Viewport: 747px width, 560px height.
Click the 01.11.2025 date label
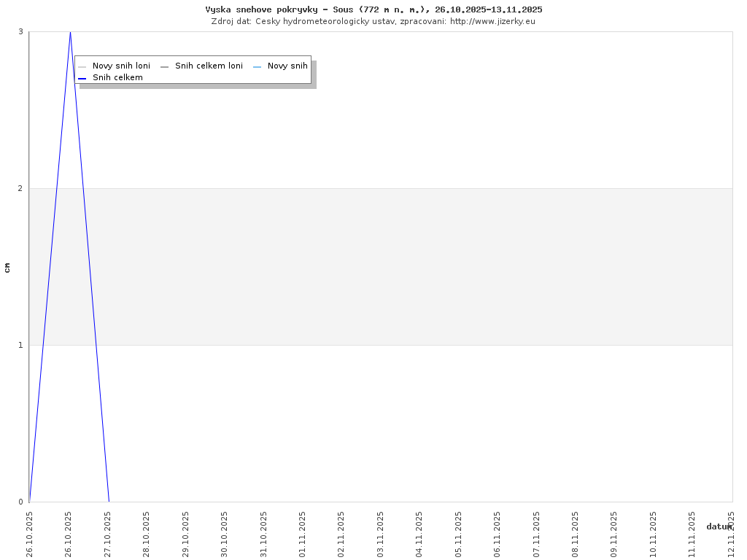tap(302, 534)
